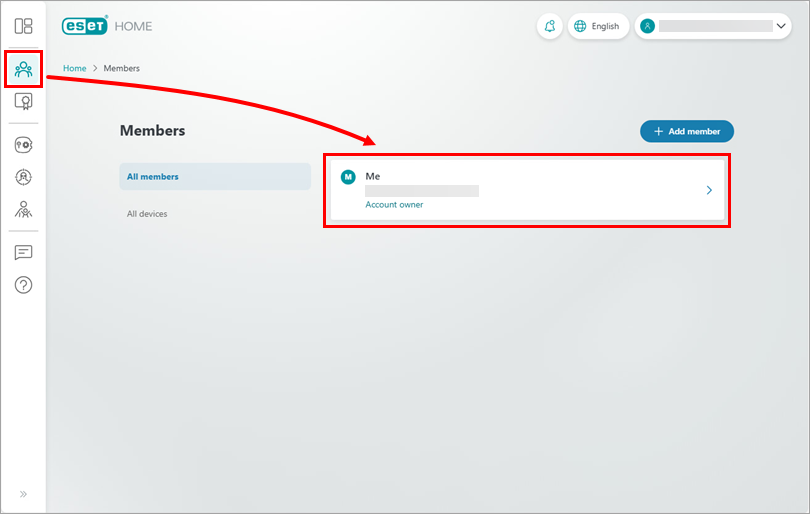Expand the sidebar with double chevron
This screenshot has width=810, height=514.
[x=23, y=494]
